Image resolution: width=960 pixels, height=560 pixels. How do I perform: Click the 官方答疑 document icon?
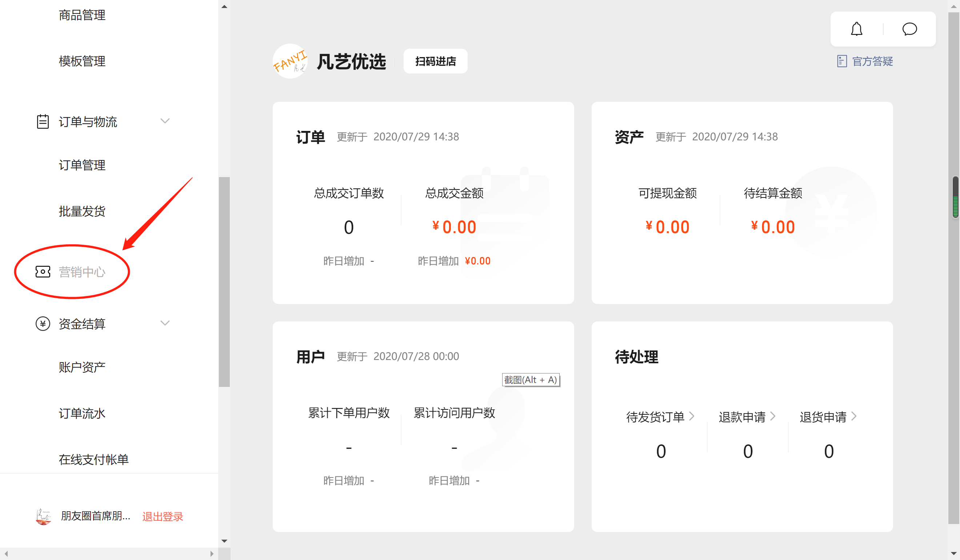[x=841, y=61]
